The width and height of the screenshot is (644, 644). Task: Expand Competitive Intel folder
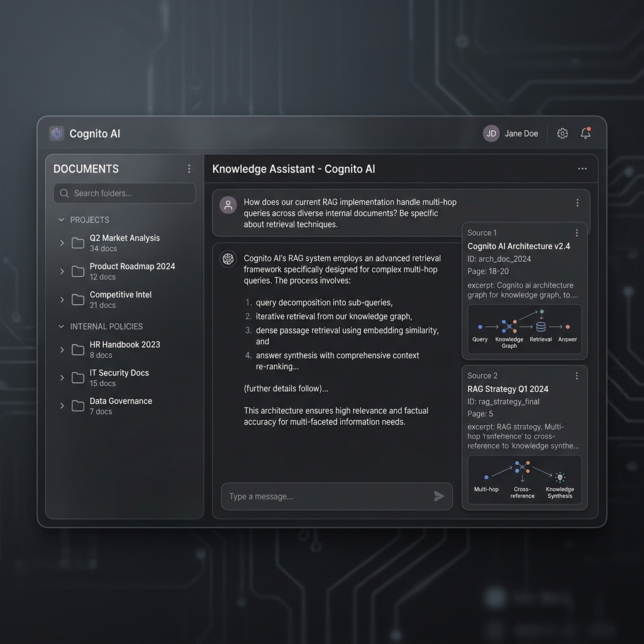click(62, 299)
